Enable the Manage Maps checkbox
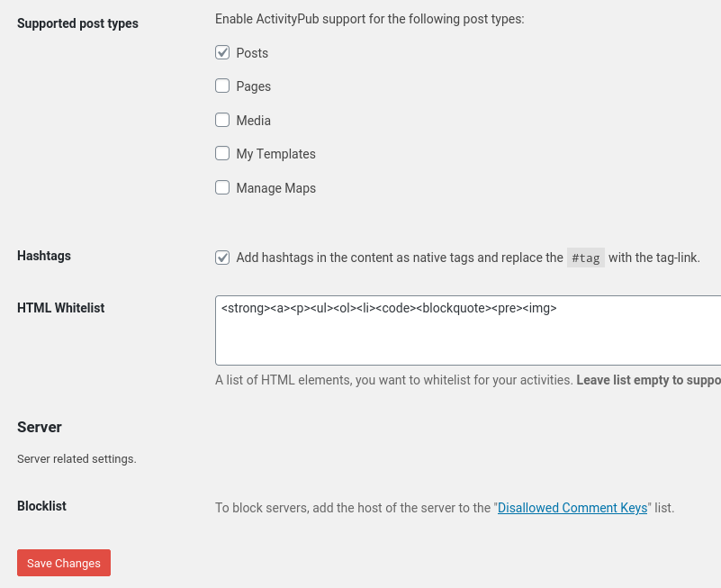721x588 pixels. [222, 187]
